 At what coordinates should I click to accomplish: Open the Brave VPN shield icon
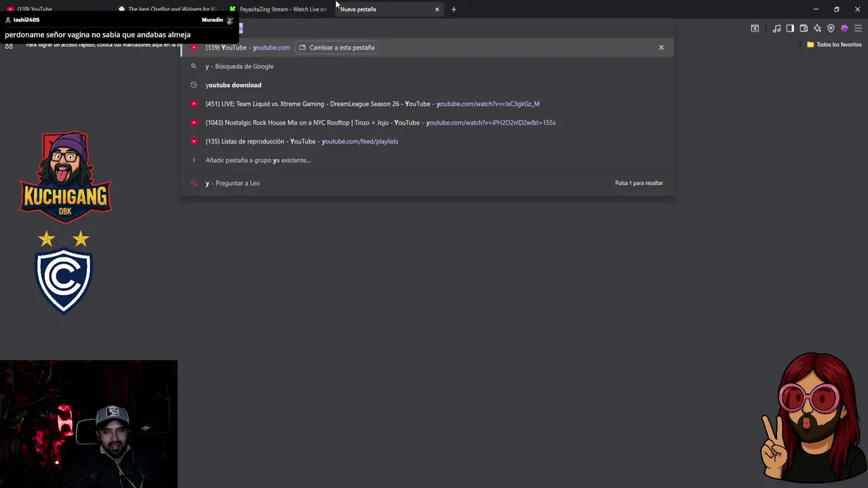831,28
